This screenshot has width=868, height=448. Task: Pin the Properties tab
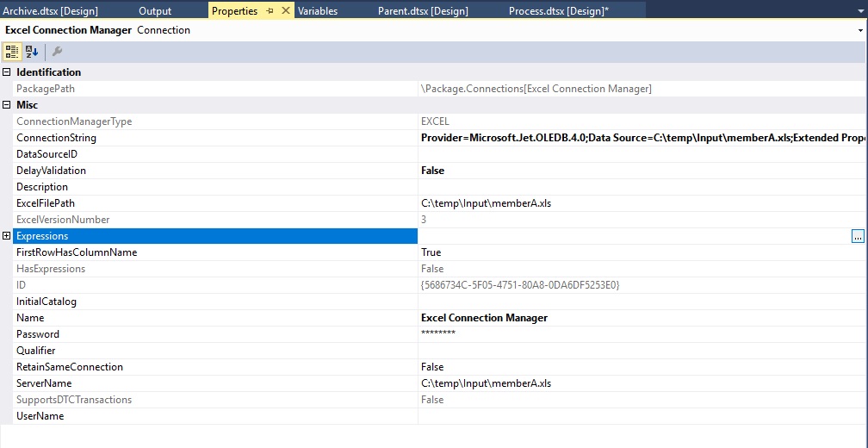pyautogui.click(x=270, y=11)
